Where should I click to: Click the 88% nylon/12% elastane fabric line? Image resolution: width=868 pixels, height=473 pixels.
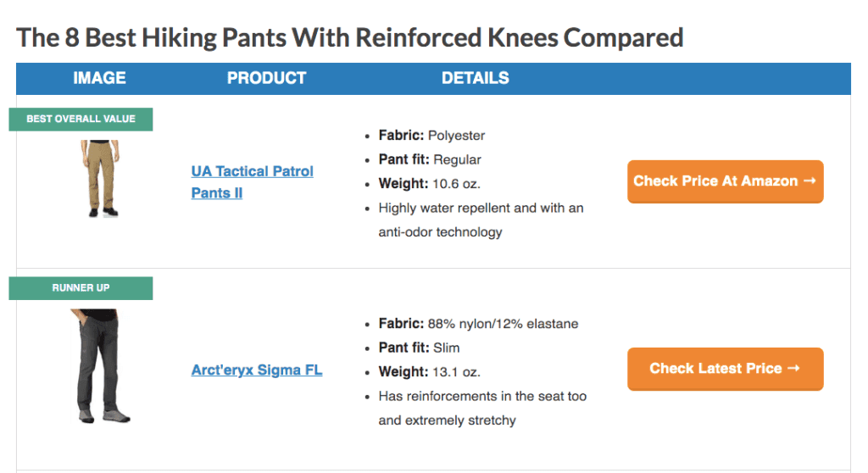[x=478, y=324]
